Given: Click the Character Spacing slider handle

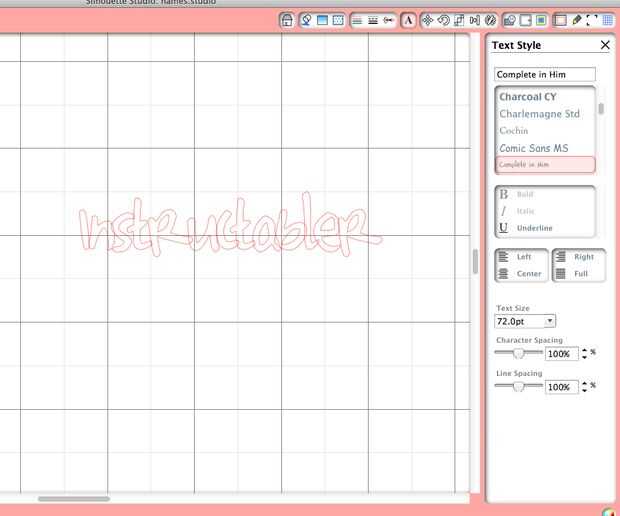Looking at the screenshot, I should pyautogui.click(x=518, y=353).
